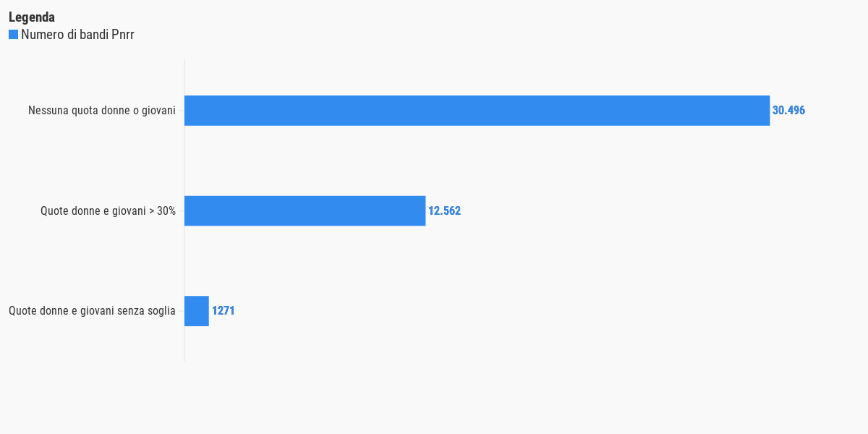Click the right end of the 12.562 bar
Viewport: 868px width, 434px height.
(x=424, y=210)
